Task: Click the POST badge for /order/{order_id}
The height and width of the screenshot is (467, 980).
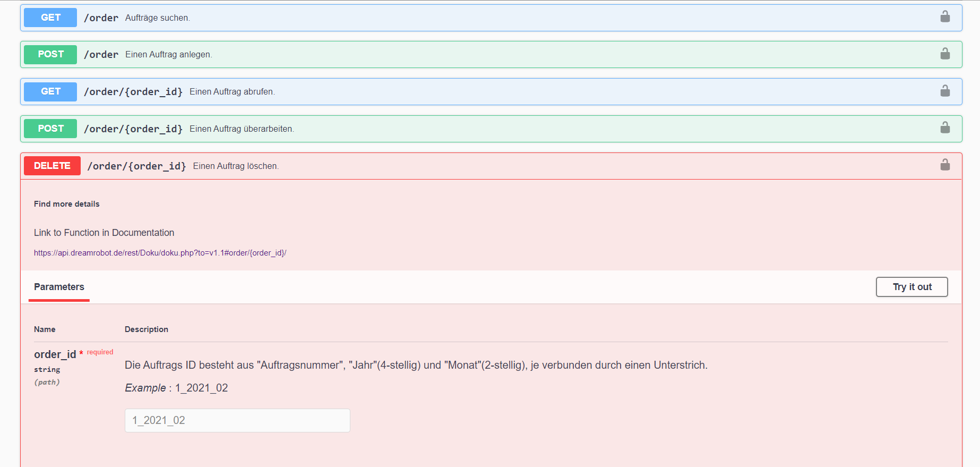Action: point(50,129)
